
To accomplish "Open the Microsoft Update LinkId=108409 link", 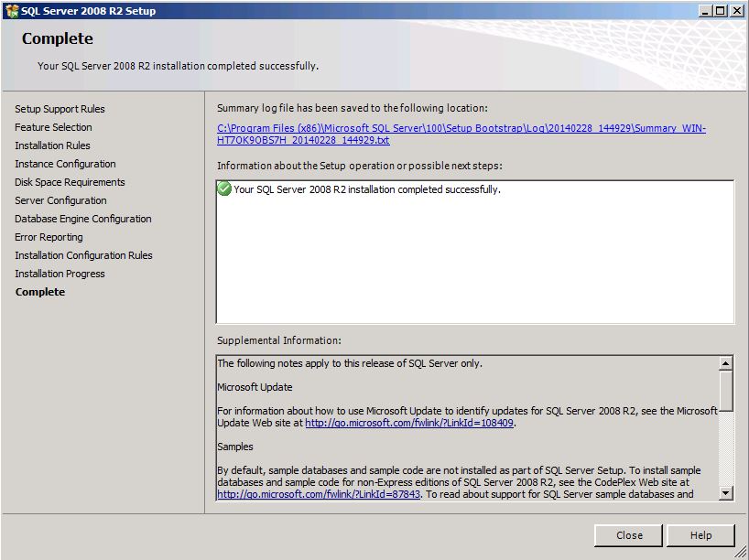I will point(409,424).
